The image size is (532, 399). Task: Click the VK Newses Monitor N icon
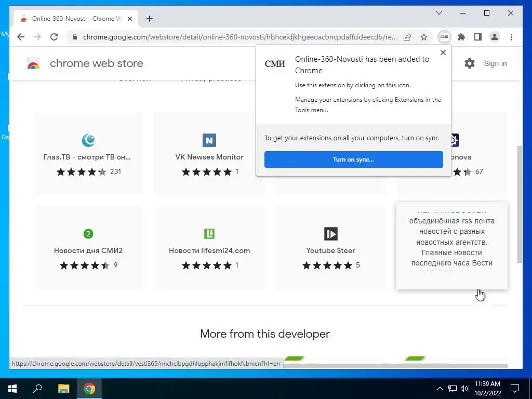[x=209, y=140]
